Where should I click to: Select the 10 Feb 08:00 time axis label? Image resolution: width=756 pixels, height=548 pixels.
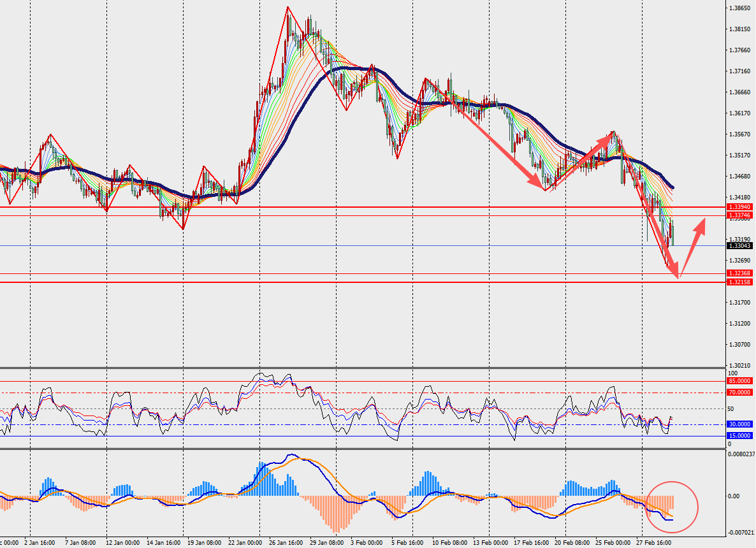point(451,543)
